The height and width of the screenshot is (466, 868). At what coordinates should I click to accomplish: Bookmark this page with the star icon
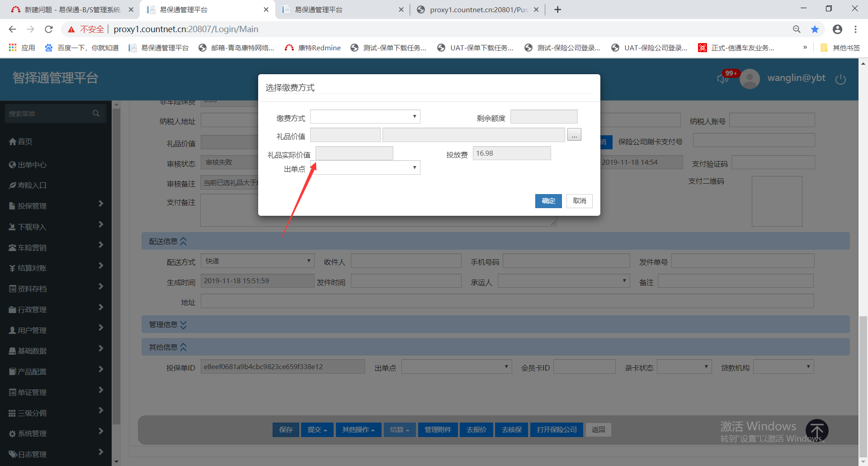coord(815,29)
